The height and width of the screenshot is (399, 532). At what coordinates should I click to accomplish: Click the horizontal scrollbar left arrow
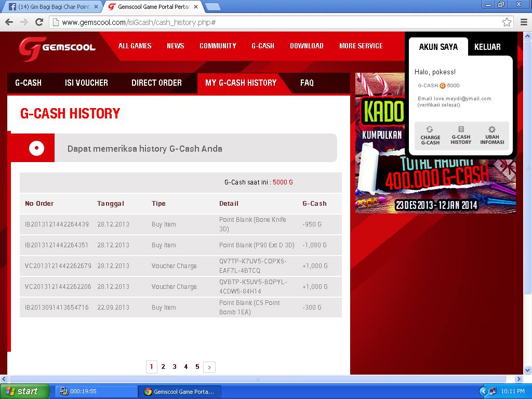(4, 379)
